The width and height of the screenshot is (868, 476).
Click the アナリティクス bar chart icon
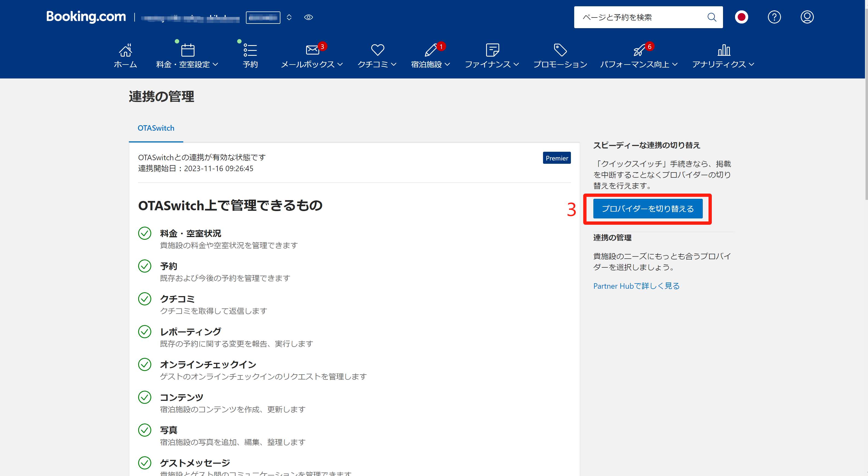[x=724, y=50]
